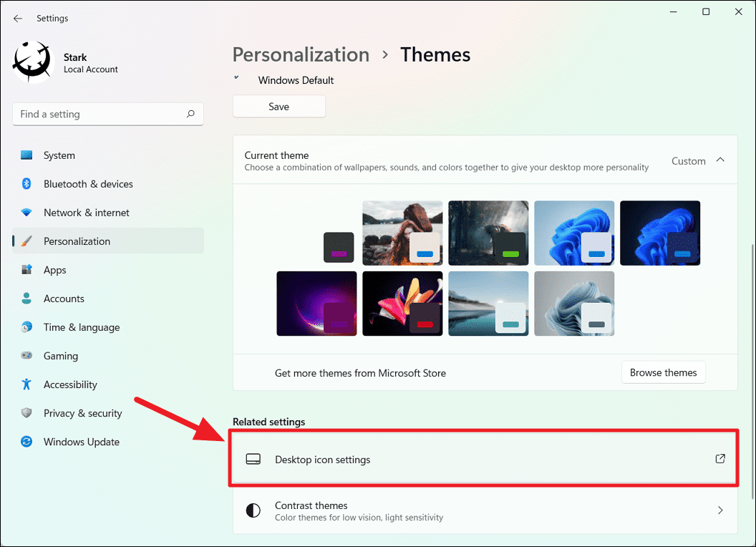
Task: Click the Save theme button
Action: tap(279, 106)
